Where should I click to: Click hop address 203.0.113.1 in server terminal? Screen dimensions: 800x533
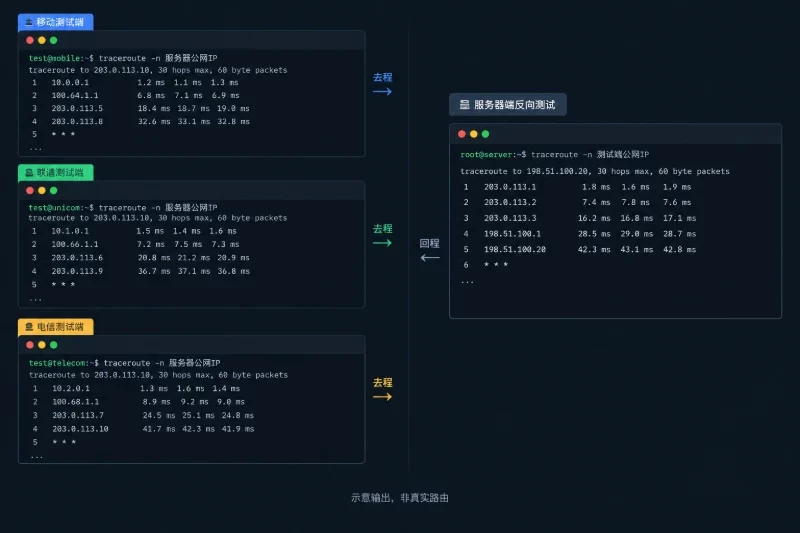(510, 187)
